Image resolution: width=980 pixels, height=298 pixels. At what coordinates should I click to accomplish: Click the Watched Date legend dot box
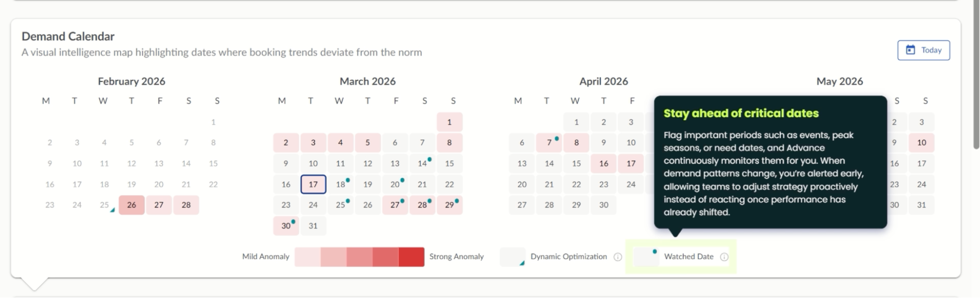coord(646,256)
